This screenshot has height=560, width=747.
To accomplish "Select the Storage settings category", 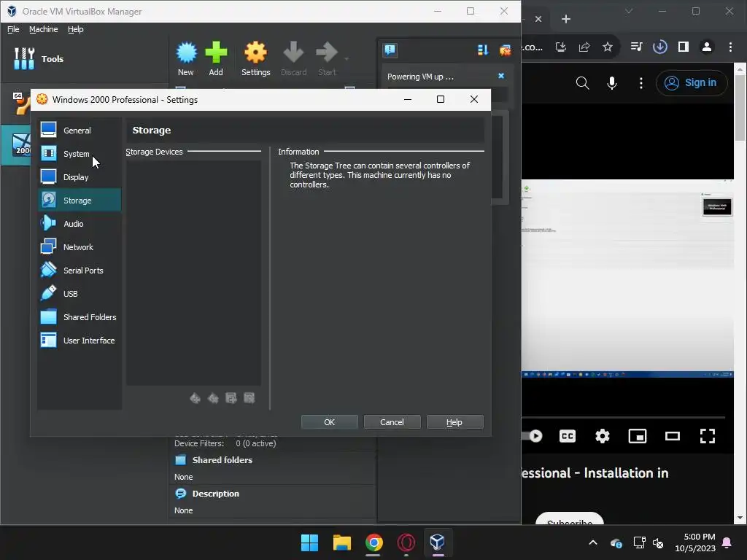I will tap(79, 200).
